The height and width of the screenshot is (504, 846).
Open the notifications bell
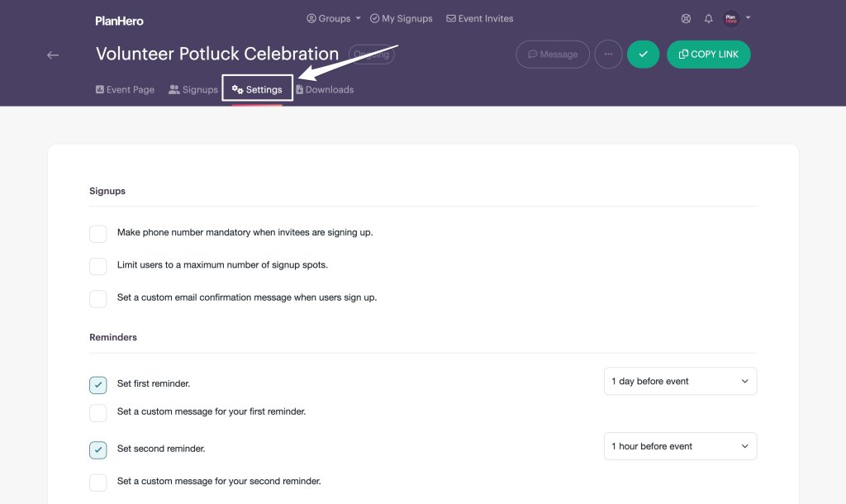708,18
